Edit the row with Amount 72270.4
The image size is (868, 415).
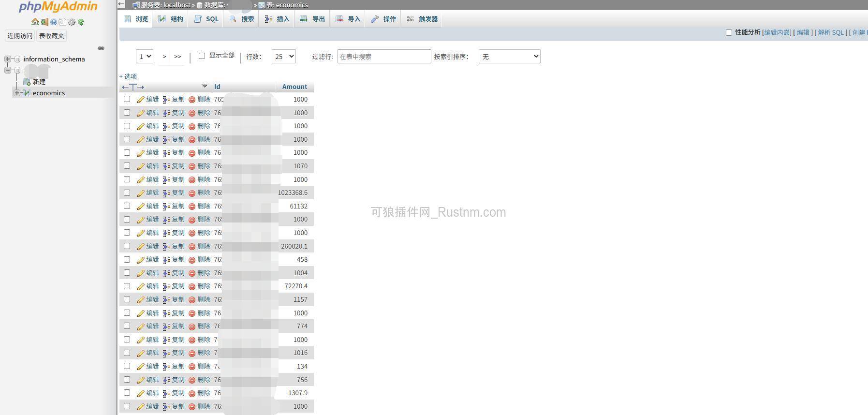147,286
